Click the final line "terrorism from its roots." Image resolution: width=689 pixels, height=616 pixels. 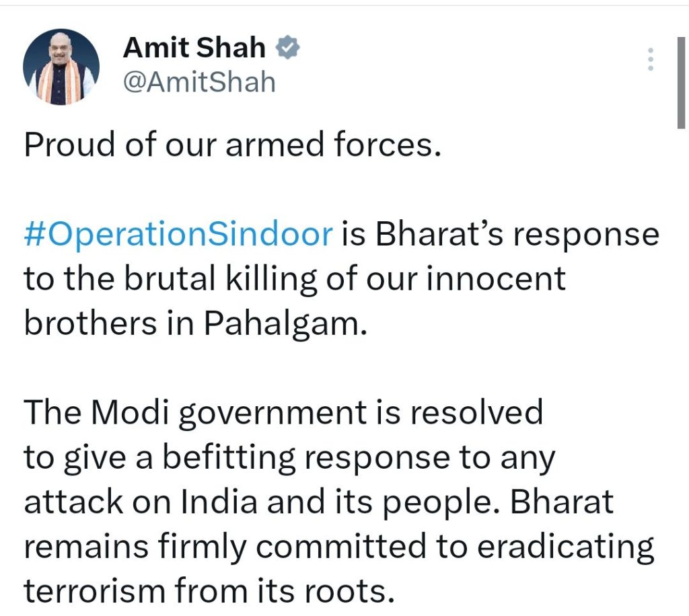(207, 591)
